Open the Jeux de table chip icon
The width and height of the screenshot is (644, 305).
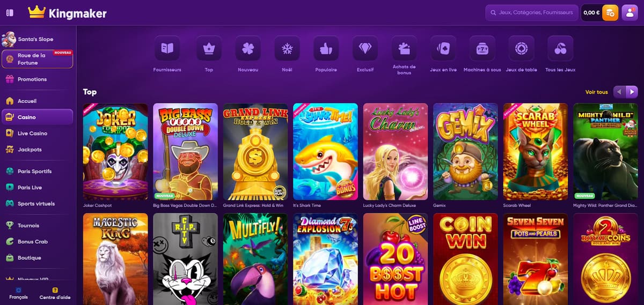(521, 48)
